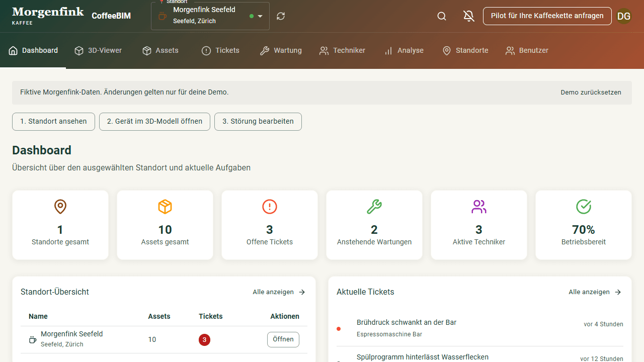Expand the Standort dropdown arrow
The image size is (644, 362).
tap(260, 16)
